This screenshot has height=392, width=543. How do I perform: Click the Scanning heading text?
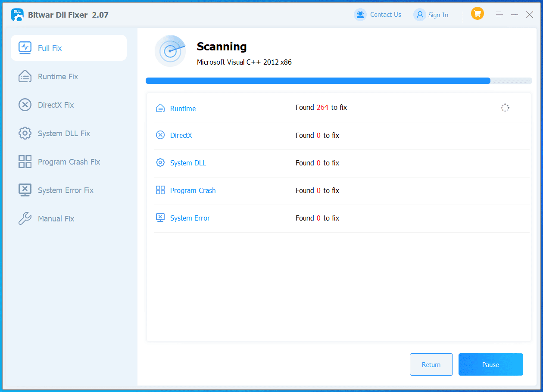point(222,47)
